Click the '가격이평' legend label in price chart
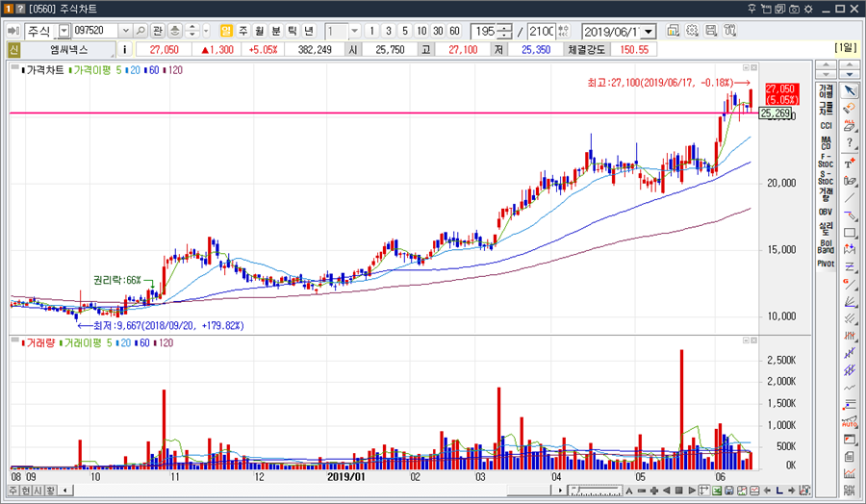This screenshot has height=504, width=866. pyautogui.click(x=91, y=70)
